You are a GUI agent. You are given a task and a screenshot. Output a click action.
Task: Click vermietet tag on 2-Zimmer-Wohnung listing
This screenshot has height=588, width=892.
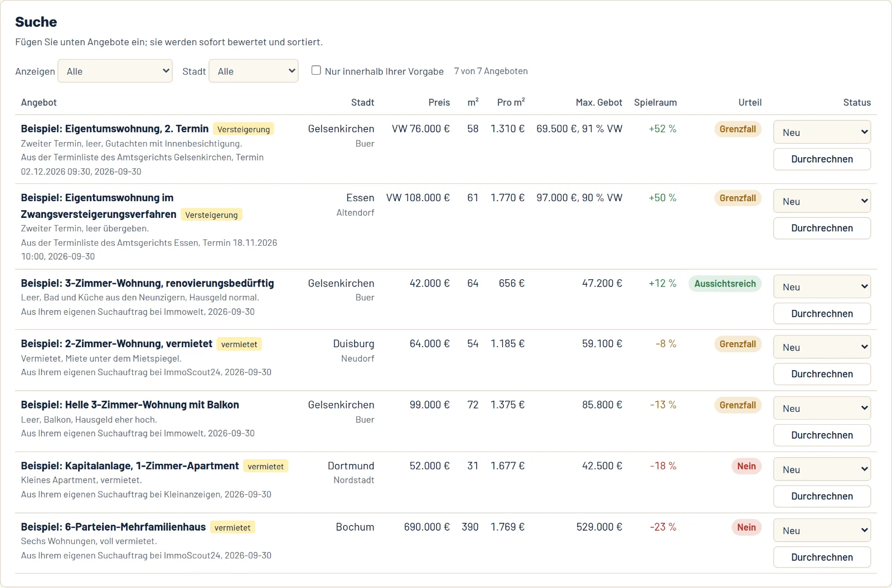click(239, 344)
